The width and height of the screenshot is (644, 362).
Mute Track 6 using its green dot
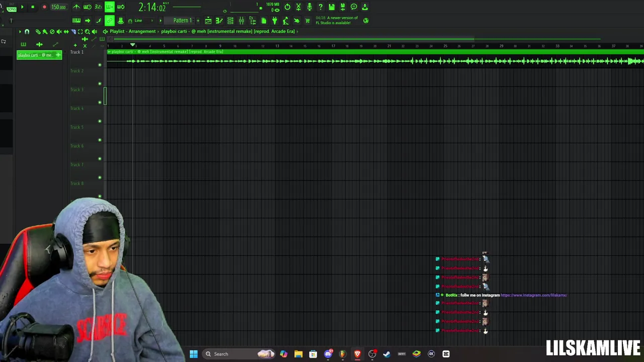click(x=100, y=159)
